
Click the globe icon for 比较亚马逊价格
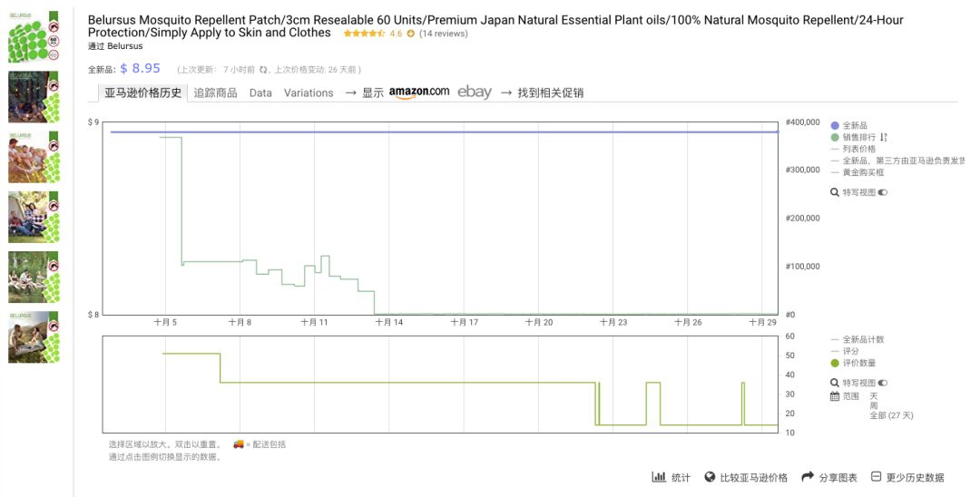(x=710, y=477)
